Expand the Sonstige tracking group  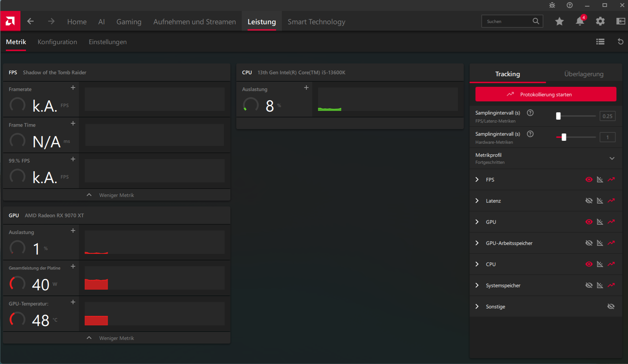pyautogui.click(x=477, y=306)
